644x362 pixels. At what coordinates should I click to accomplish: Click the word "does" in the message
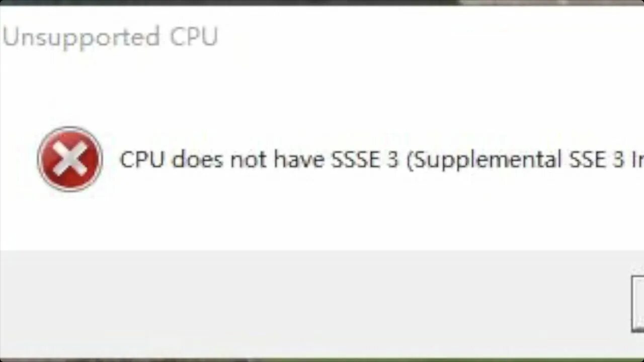click(198, 159)
